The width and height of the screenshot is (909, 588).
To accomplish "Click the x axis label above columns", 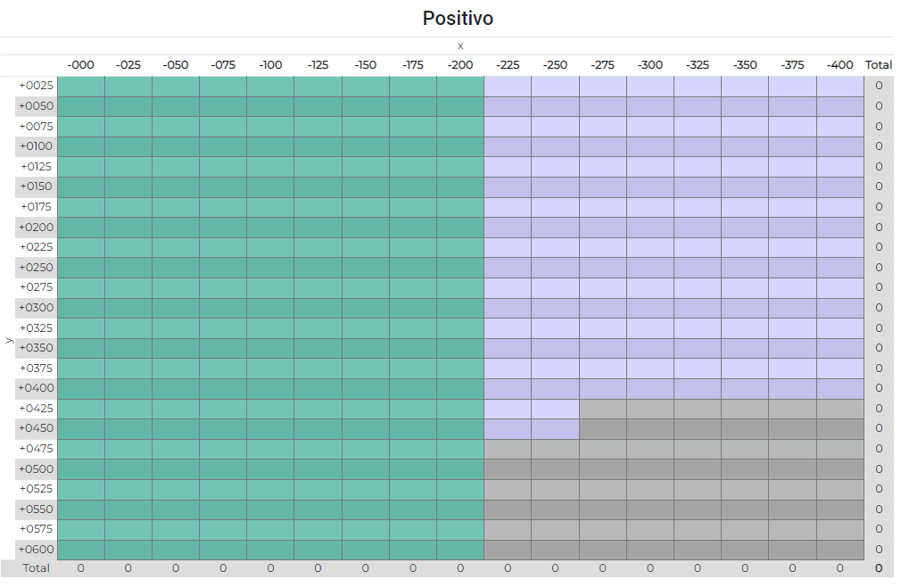I will 460,46.
